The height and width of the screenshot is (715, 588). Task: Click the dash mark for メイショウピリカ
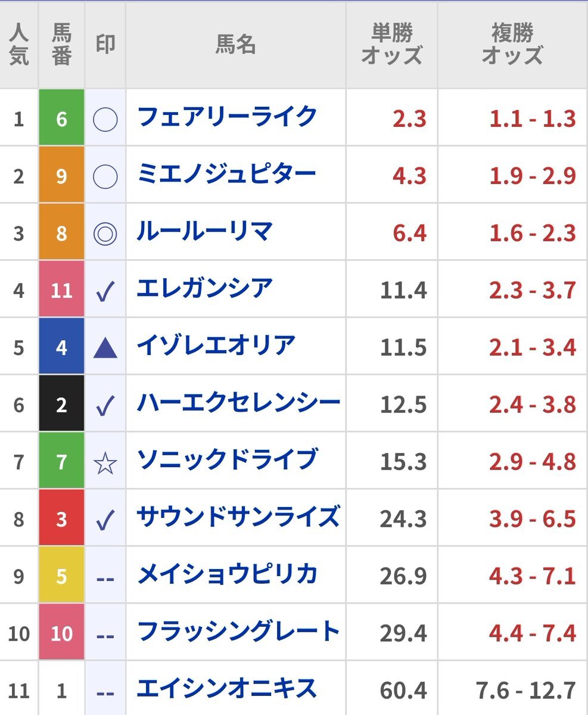pos(105,578)
